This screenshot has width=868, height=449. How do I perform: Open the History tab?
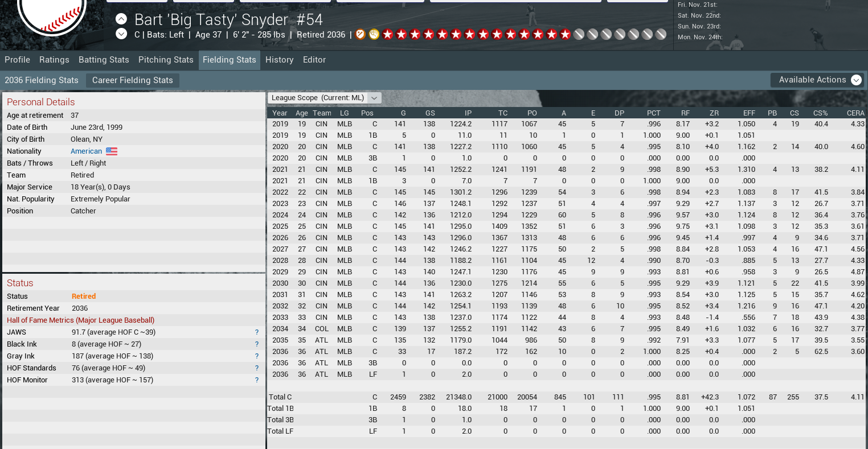point(279,60)
